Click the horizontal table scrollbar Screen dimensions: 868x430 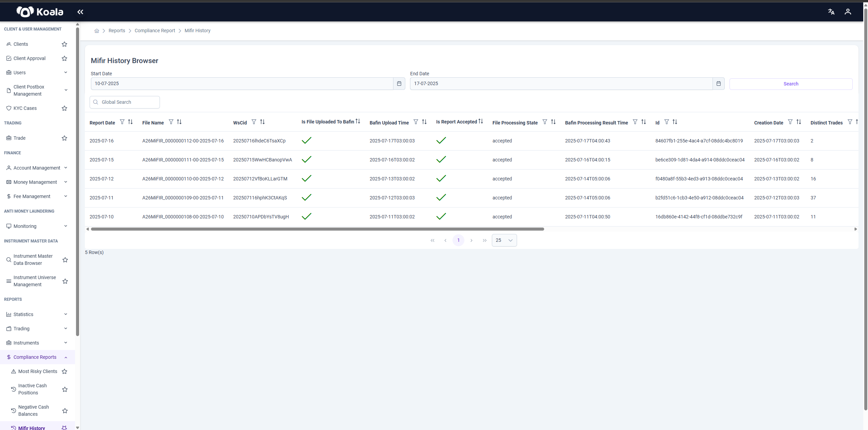317,229
